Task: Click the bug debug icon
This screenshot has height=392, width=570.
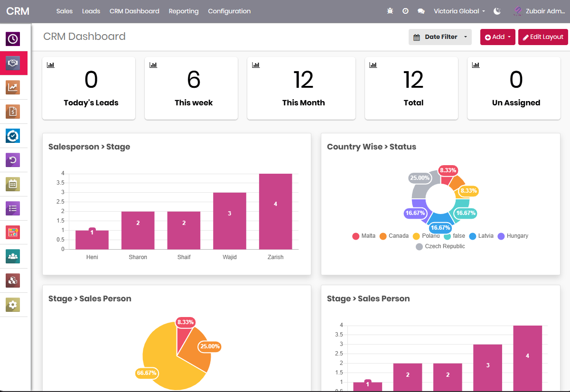Action: (x=390, y=11)
